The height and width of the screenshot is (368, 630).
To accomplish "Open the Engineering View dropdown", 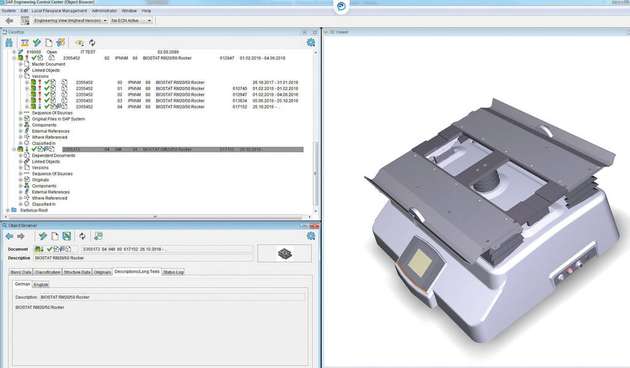I will point(70,20).
